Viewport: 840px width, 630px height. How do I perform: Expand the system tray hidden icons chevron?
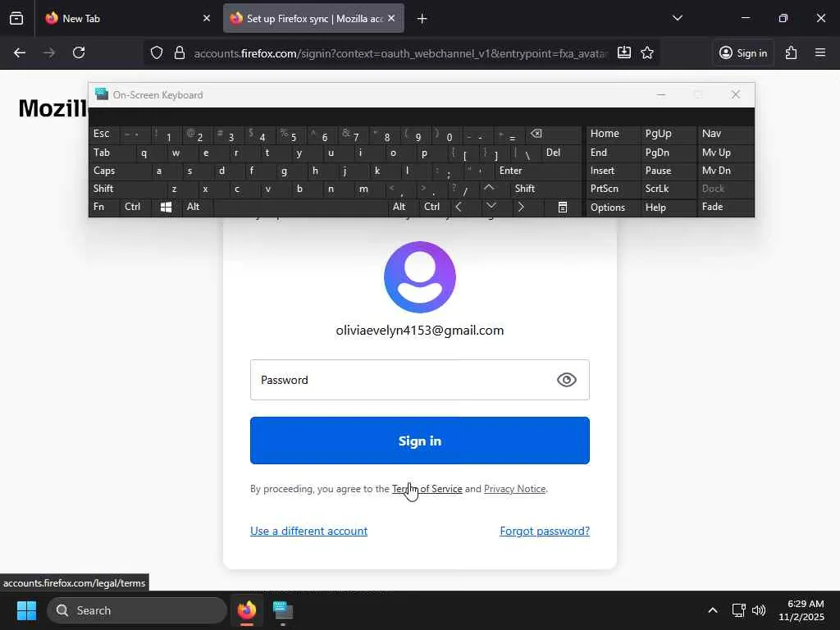pos(713,610)
